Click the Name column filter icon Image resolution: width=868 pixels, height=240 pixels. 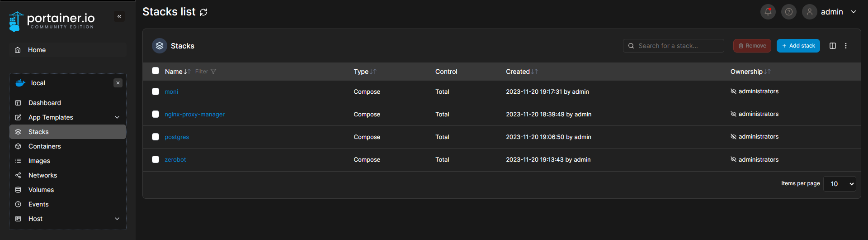pyautogui.click(x=213, y=72)
